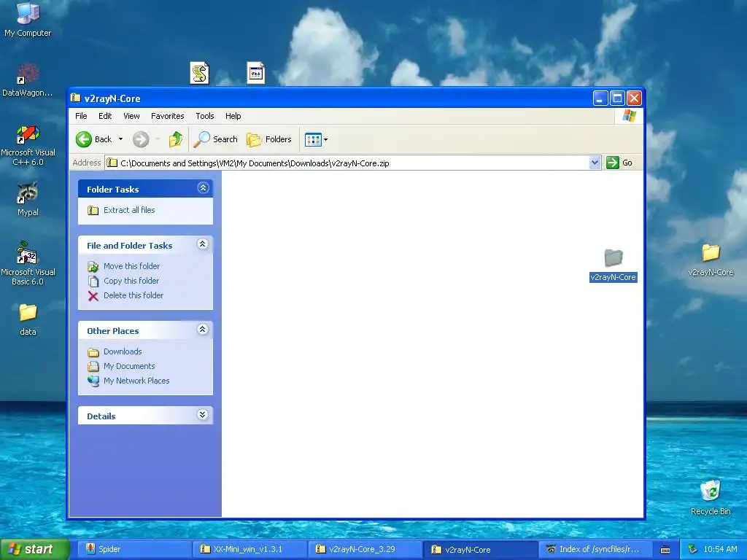
Task: Collapse the Folder Tasks panel
Action: [203, 188]
